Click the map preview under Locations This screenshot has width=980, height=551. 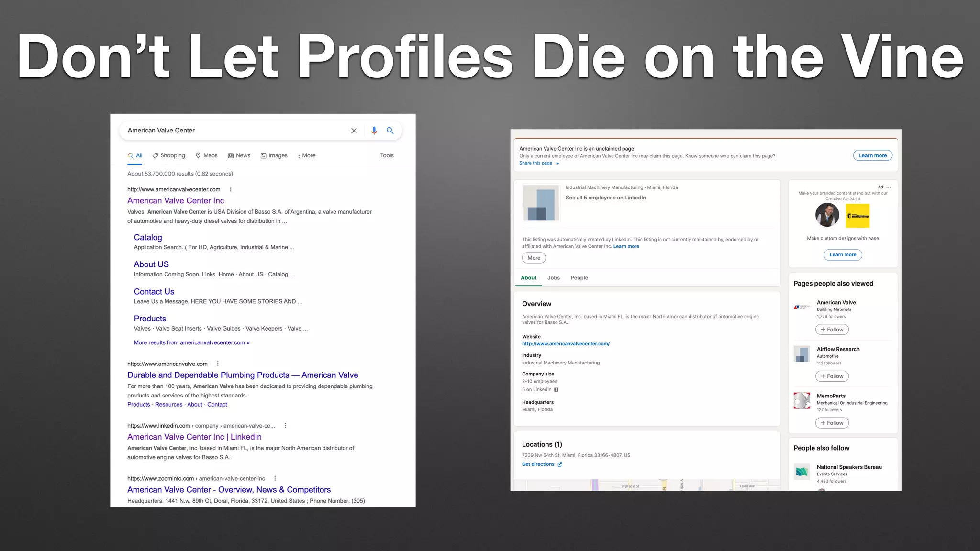(x=647, y=485)
